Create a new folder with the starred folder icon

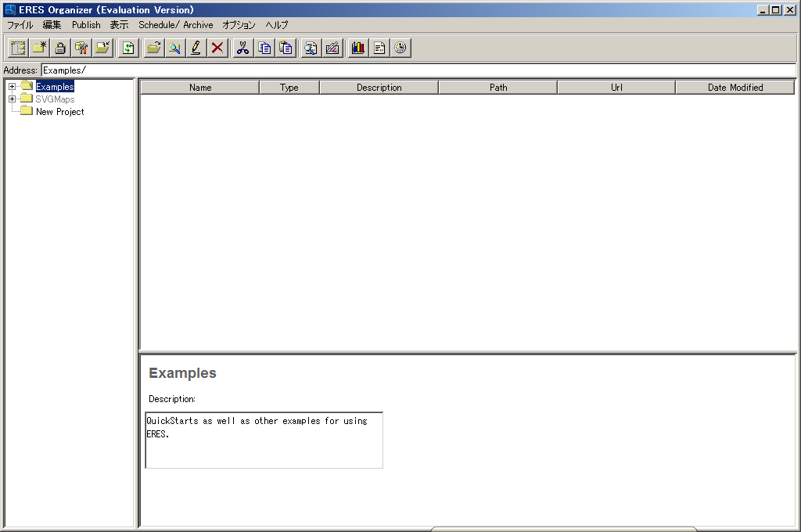(39, 48)
